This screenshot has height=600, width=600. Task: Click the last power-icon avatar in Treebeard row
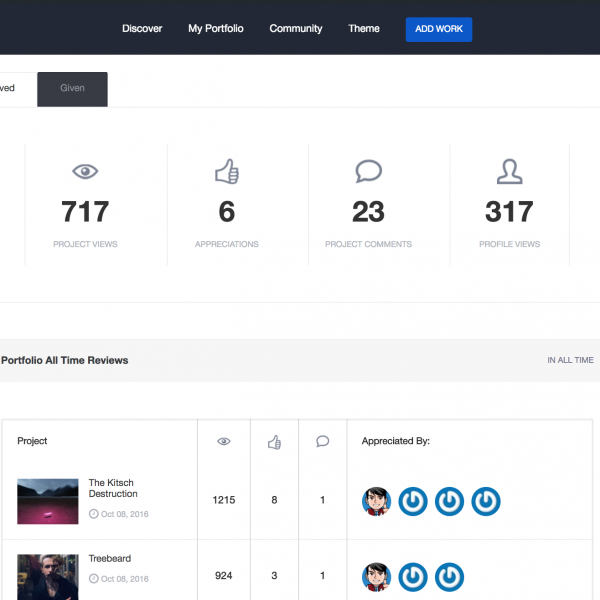(449, 577)
